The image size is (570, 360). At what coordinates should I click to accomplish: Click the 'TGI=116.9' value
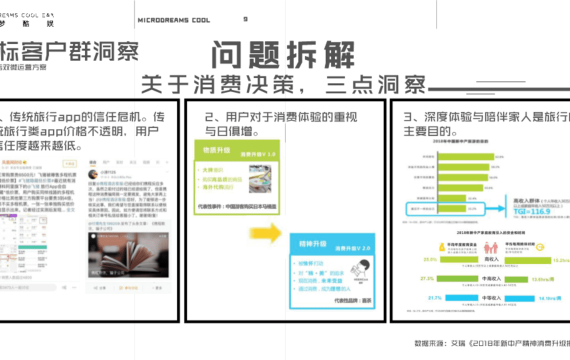(532, 212)
